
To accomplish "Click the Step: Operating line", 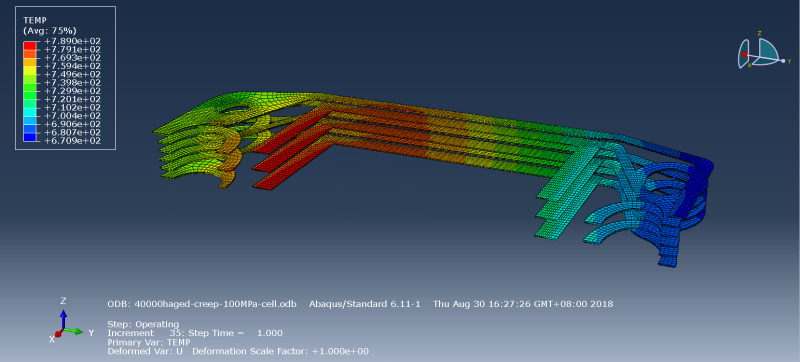I will click(x=143, y=324).
